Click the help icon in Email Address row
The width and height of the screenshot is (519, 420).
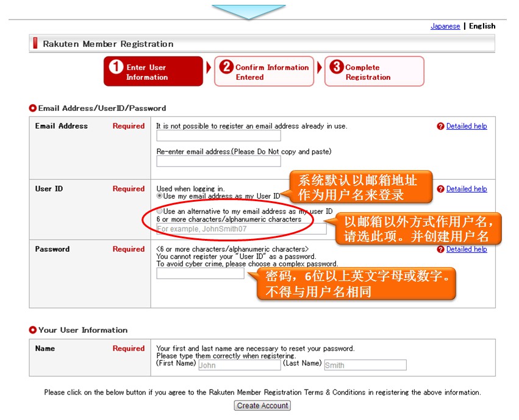click(440, 126)
